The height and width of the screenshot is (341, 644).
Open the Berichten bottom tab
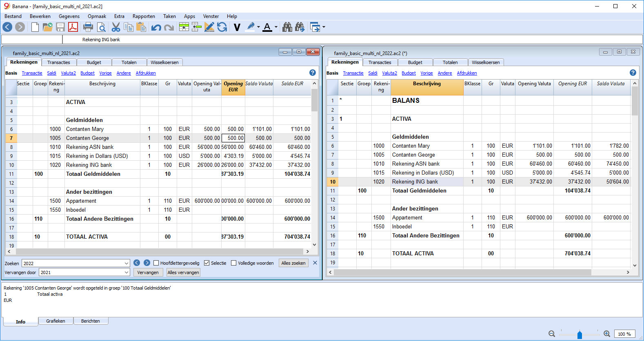pos(91,321)
